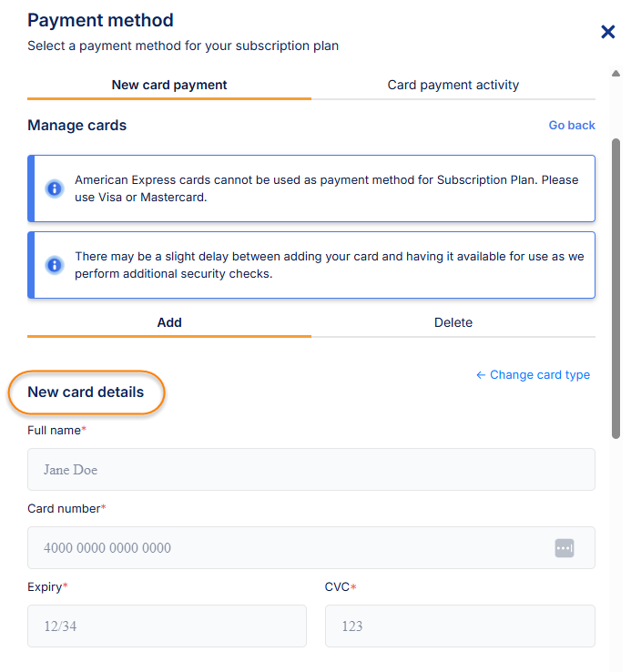Focus the Full name input field
This screenshot has height=672, width=631.
click(310, 470)
